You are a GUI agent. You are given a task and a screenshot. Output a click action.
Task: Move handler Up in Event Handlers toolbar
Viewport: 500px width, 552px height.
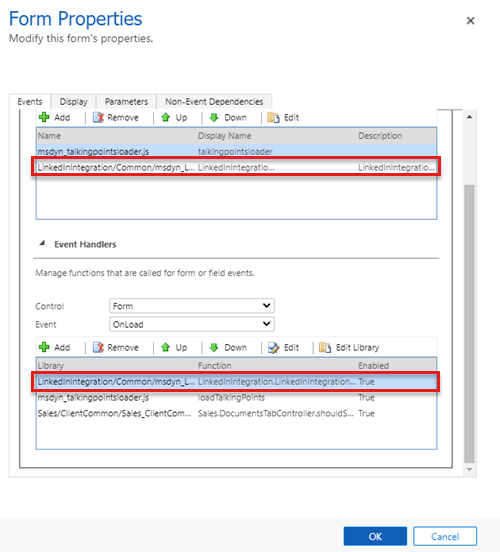point(165,347)
